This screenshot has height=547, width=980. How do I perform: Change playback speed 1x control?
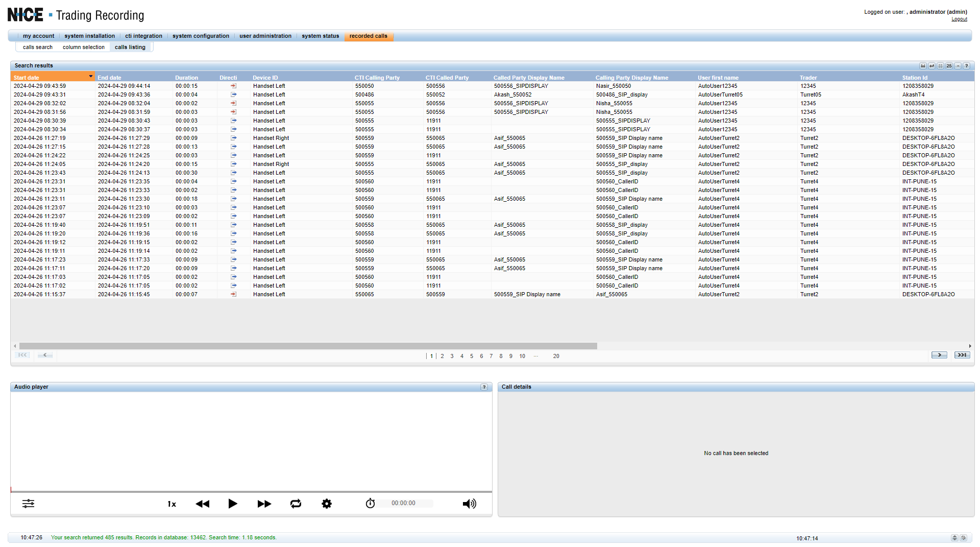coord(171,504)
